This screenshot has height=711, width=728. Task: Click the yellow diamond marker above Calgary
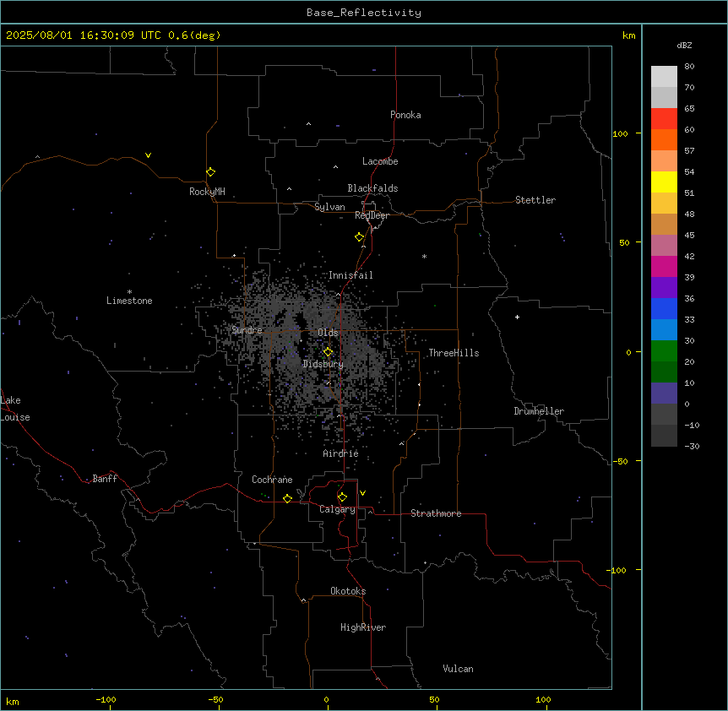click(342, 497)
